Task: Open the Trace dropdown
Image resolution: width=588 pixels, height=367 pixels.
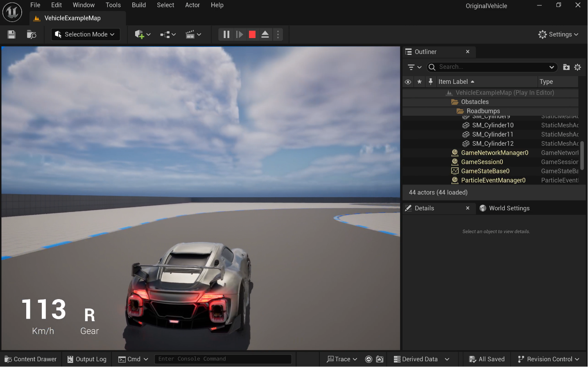Action: point(342,359)
